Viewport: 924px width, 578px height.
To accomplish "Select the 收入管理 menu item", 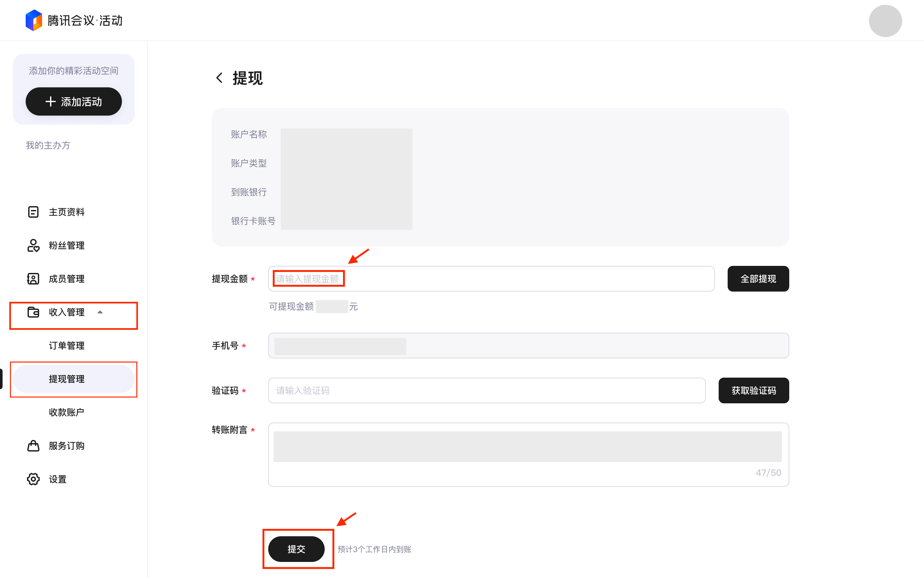I will point(74,312).
